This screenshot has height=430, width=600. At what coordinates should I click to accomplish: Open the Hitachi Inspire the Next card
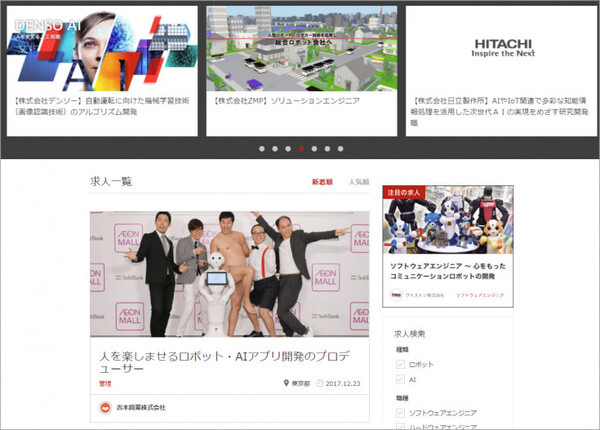tap(503, 48)
